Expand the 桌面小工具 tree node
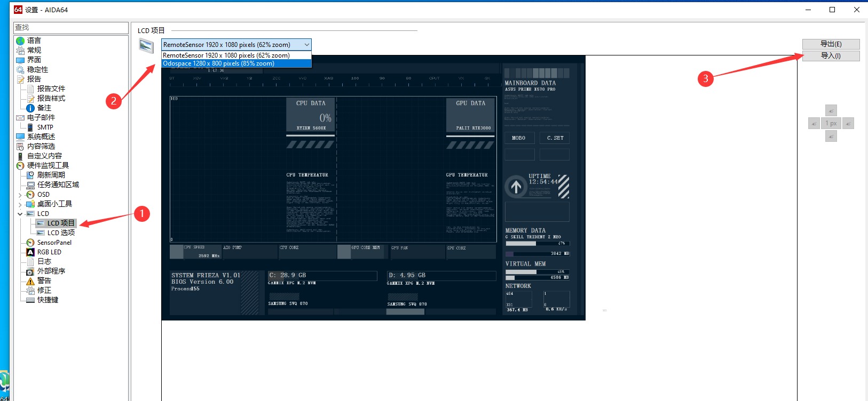868x401 pixels. (20, 204)
